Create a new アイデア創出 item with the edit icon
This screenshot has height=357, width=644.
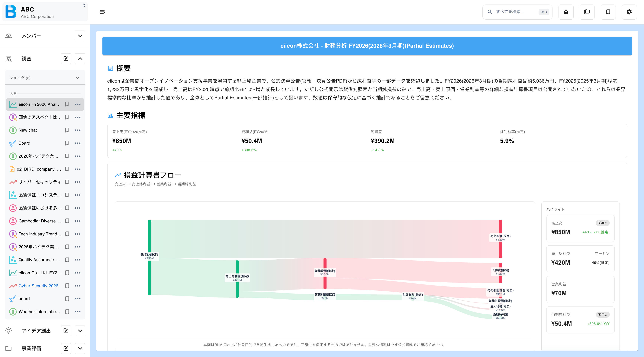66,331
